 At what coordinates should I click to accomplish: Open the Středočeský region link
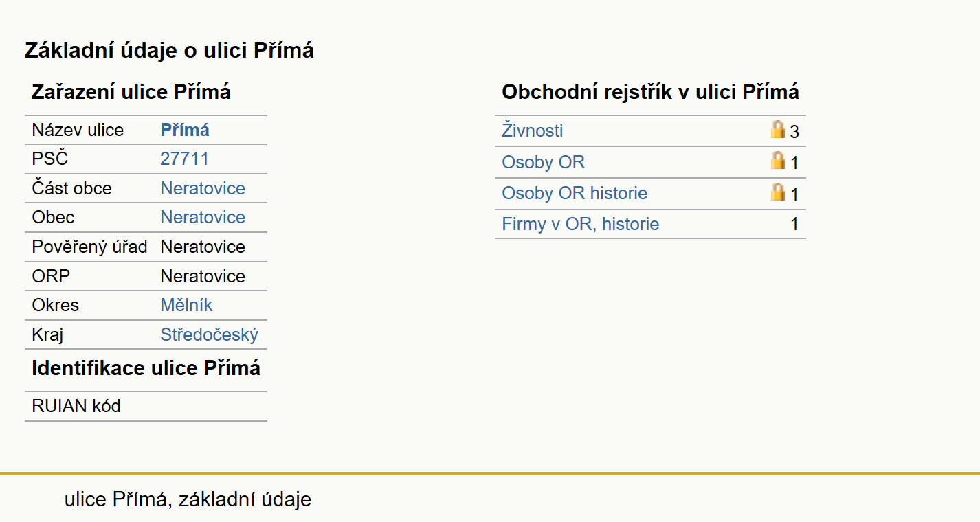[x=209, y=334]
